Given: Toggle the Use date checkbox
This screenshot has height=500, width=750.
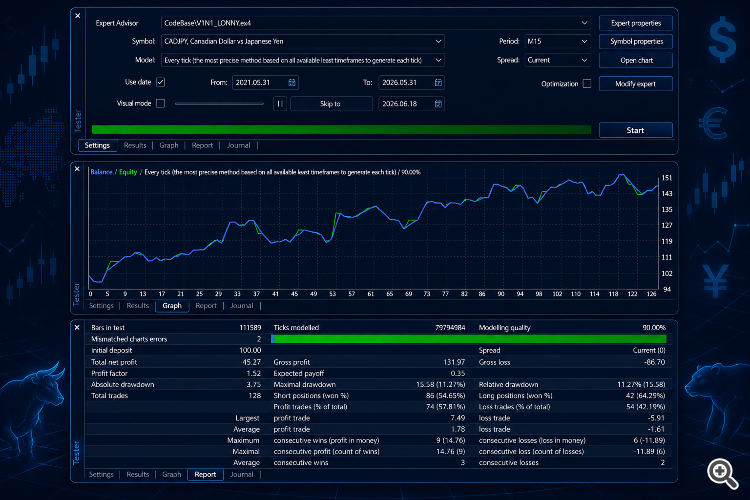Looking at the screenshot, I should tap(161, 82).
